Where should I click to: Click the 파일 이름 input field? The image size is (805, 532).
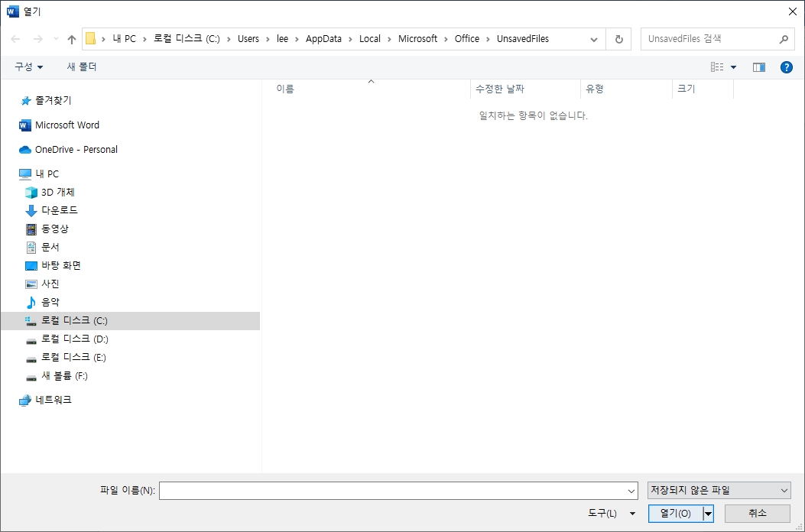click(392, 491)
